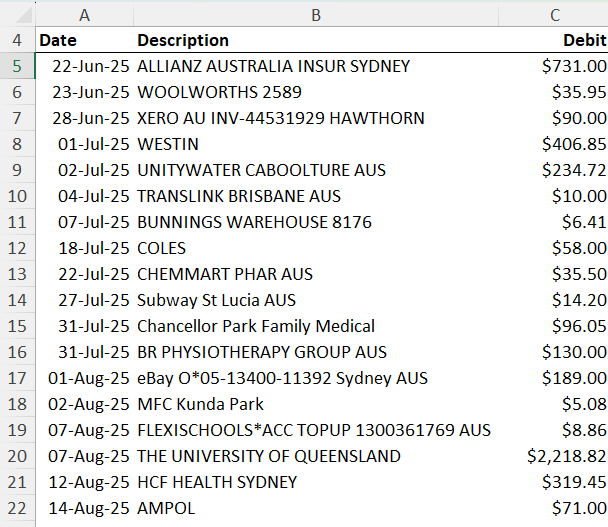
Task: Select BR PHYSIOTHERAPY GROUP AUS cell
Action: (x=316, y=352)
